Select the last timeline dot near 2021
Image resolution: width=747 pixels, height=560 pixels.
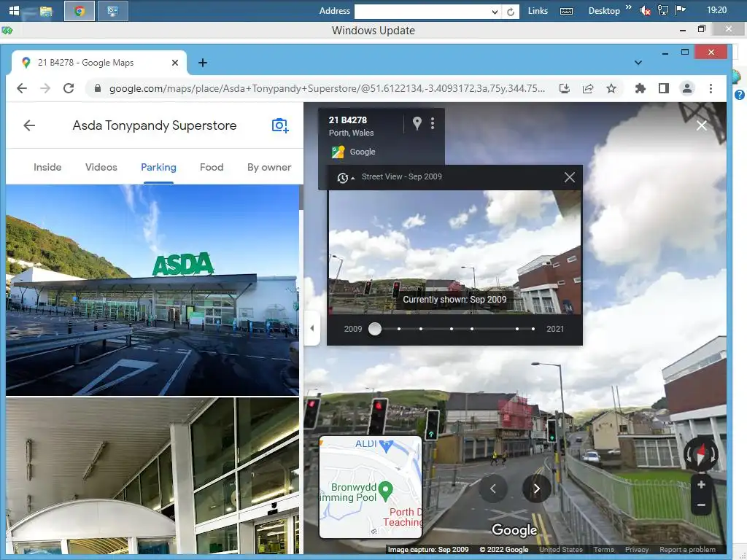pyautogui.click(x=533, y=329)
